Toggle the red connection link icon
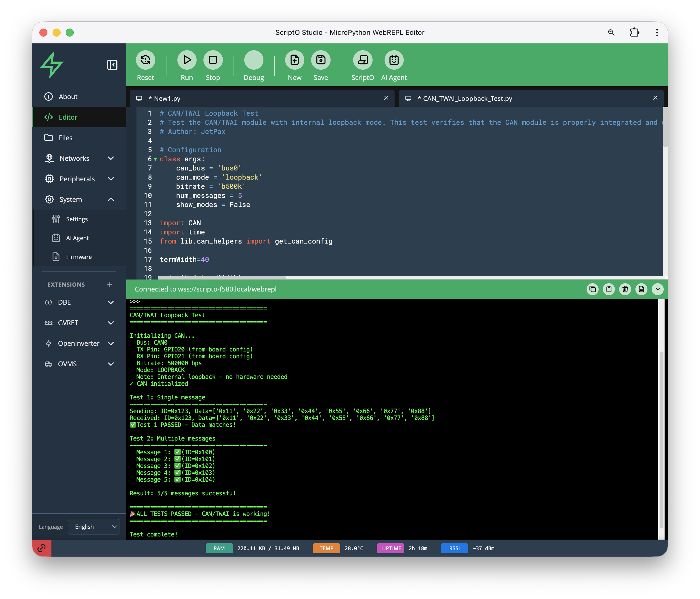Image resolution: width=700 pixels, height=599 pixels. 41,548
